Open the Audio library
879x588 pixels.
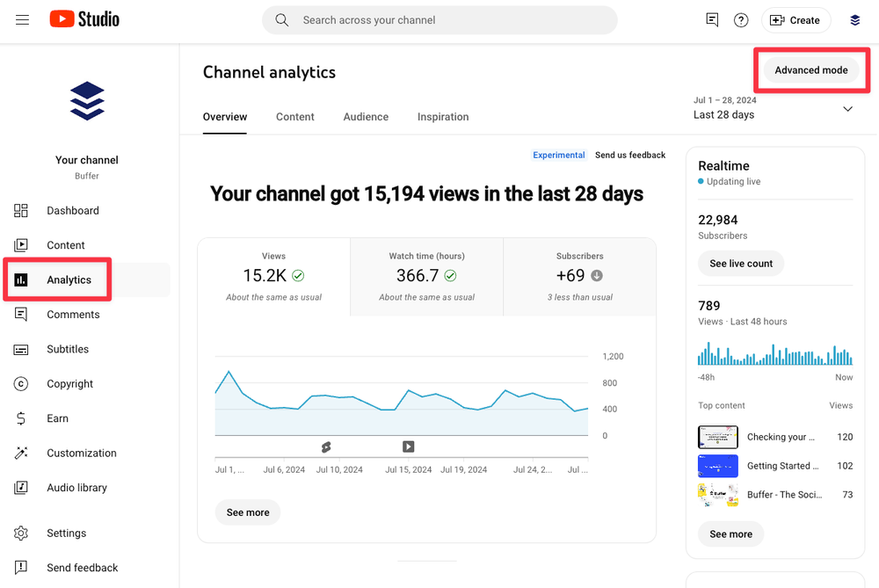pyautogui.click(x=76, y=487)
